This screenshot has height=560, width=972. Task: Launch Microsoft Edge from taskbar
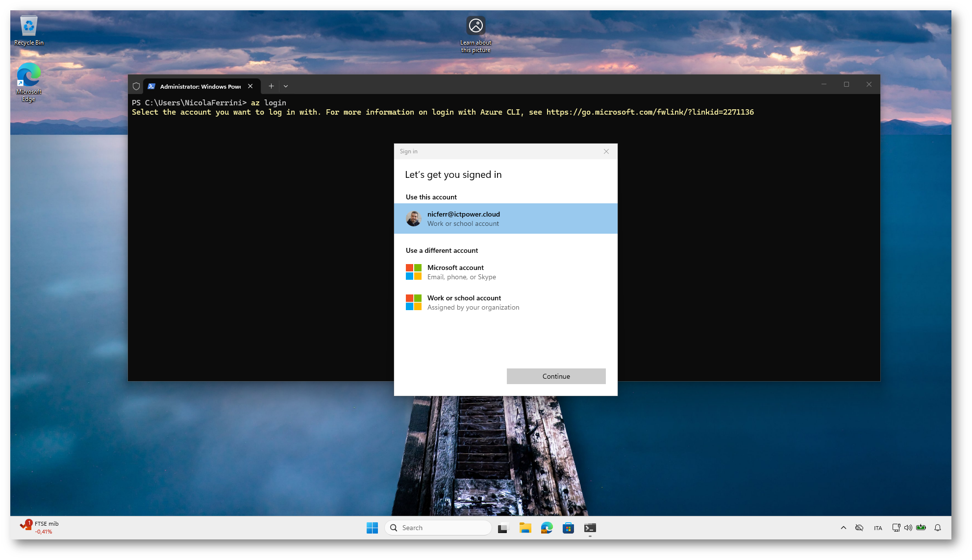547,528
